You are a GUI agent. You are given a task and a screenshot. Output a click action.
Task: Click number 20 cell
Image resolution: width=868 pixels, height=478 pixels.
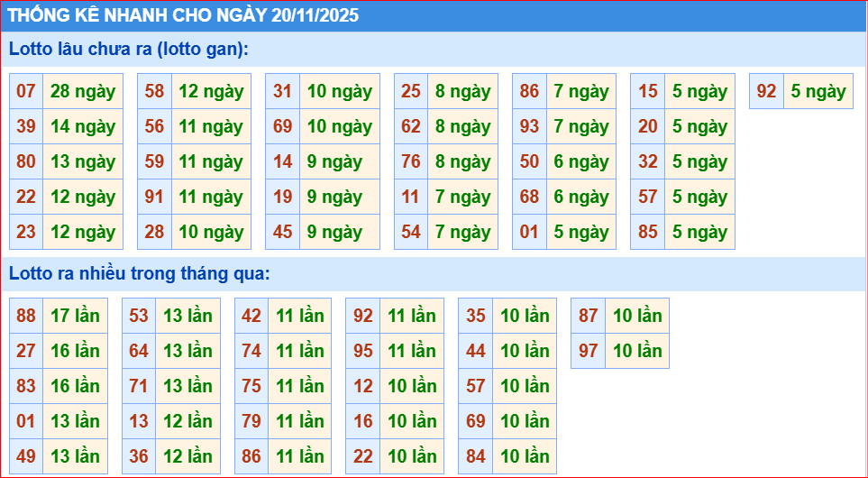tap(648, 127)
